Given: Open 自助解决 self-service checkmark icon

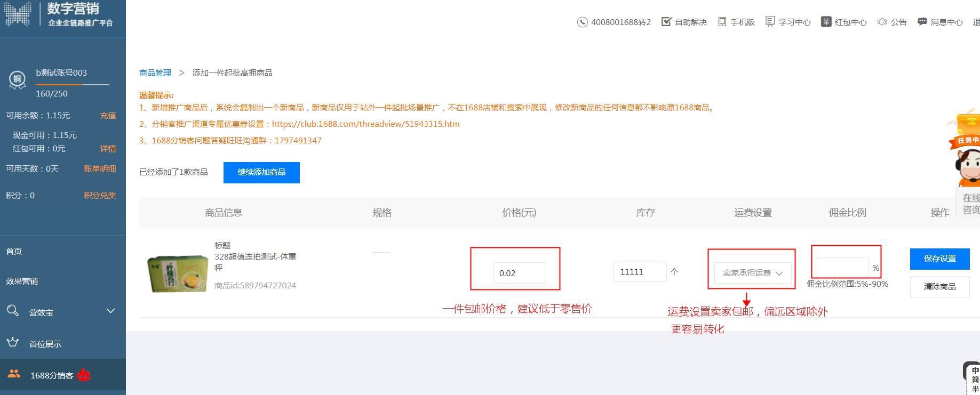Looking at the screenshot, I should [666, 21].
